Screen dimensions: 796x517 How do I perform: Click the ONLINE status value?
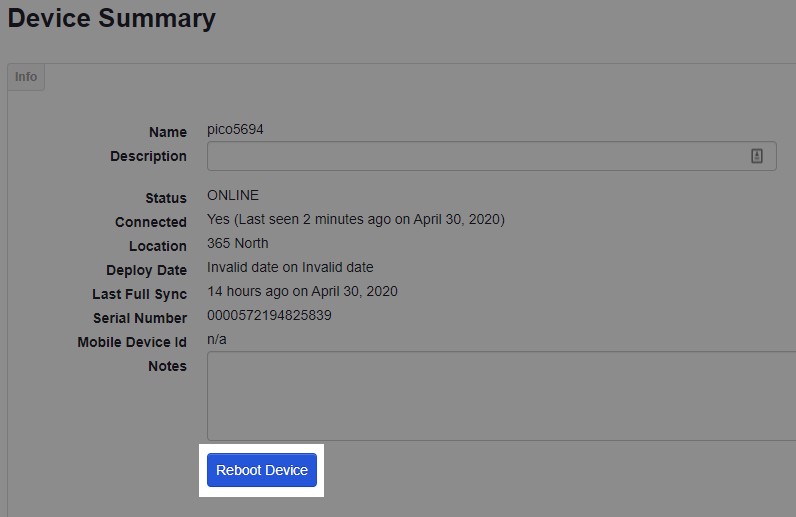pos(233,195)
